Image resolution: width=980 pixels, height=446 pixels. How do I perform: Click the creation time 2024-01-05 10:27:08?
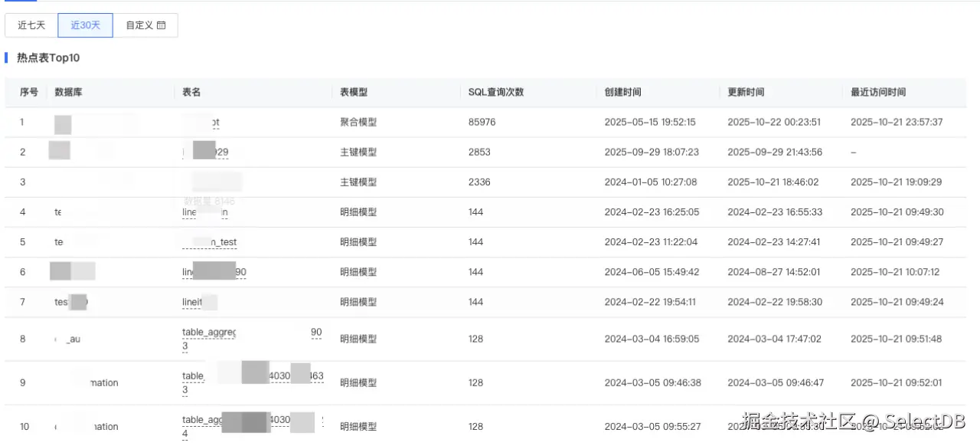(x=650, y=182)
